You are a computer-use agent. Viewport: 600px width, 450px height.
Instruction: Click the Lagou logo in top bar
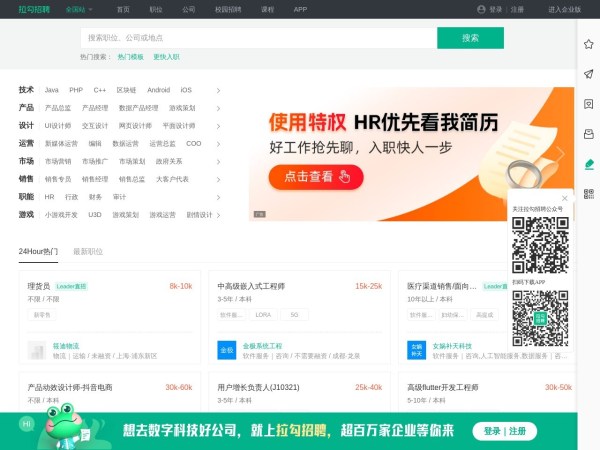click(x=35, y=9)
